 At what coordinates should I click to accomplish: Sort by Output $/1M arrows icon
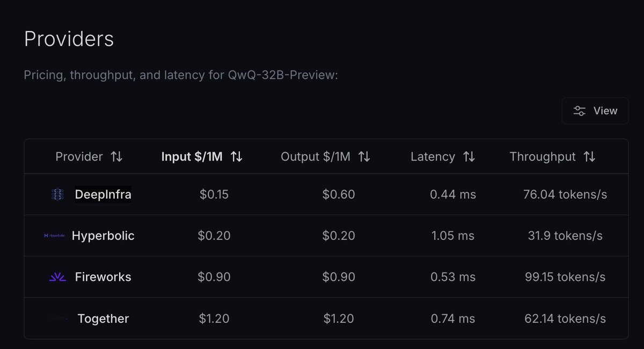point(364,157)
